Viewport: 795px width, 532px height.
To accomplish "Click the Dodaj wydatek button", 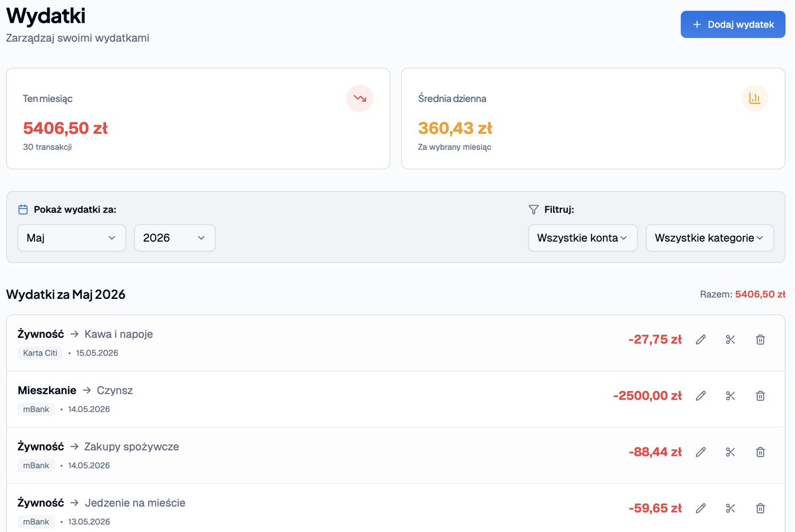I will coord(733,25).
